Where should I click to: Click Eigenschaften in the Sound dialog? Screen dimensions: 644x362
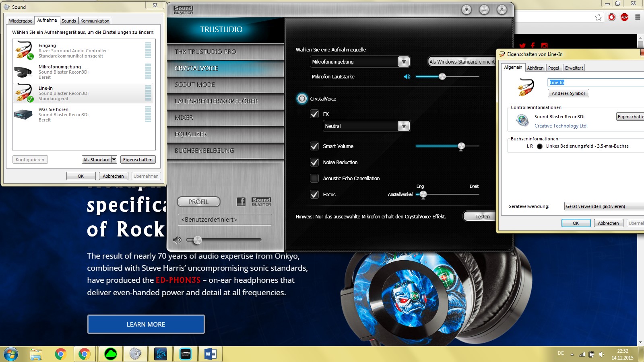click(138, 160)
